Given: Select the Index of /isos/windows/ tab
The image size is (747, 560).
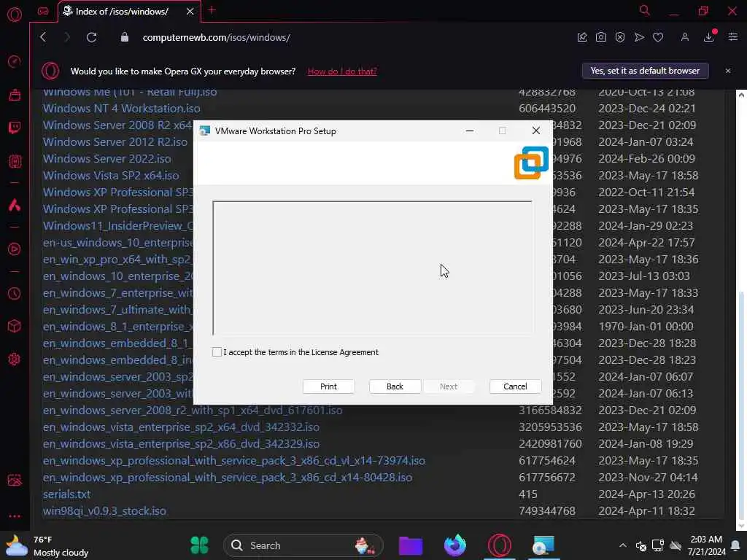Looking at the screenshot, I should (122, 12).
